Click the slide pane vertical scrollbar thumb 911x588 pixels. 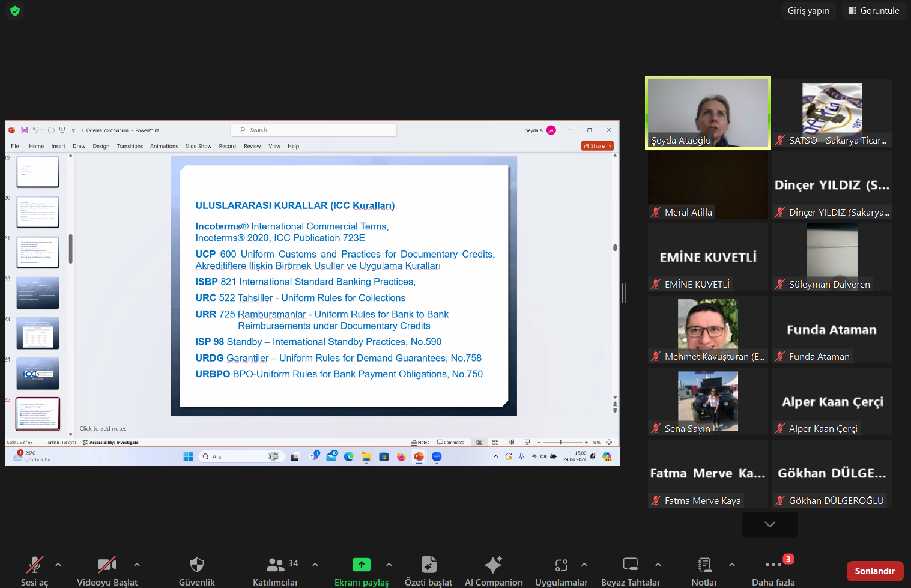click(615, 247)
